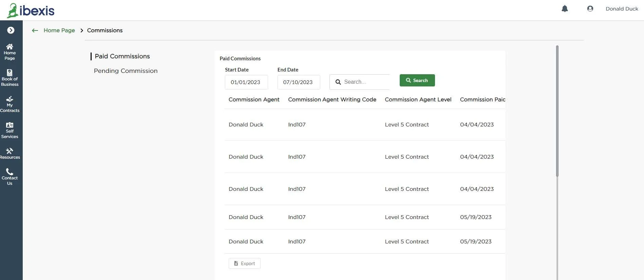Image resolution: width=644 pixels, height=280 pixels.
Task: Click the Commission Agent Writing Code header
Action: coord(332,100)
